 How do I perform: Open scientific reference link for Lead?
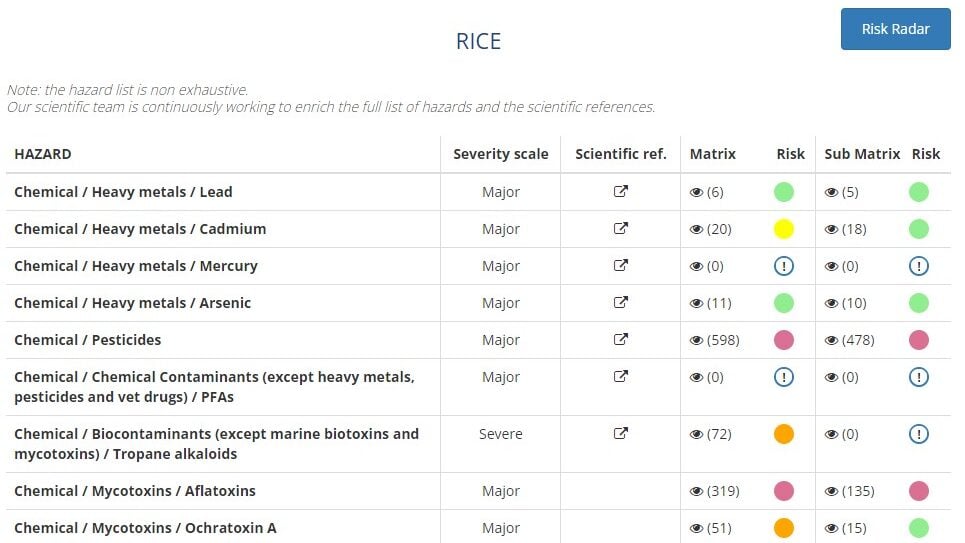click(620, 191)
